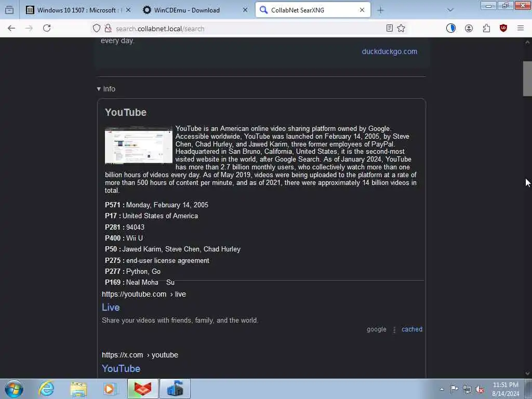
Task: Click the P400 Wii U row
Action: 124,238
